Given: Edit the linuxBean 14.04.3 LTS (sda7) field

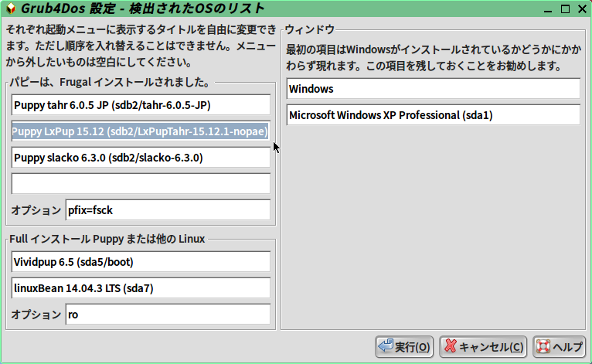Looking at the screenshot, I should pos(141,288).
